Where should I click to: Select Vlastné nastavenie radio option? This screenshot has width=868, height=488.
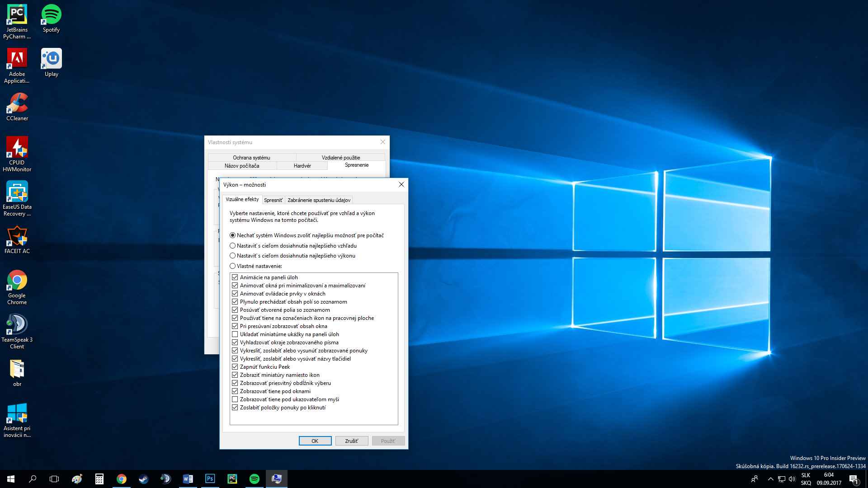tap(233, 266)
